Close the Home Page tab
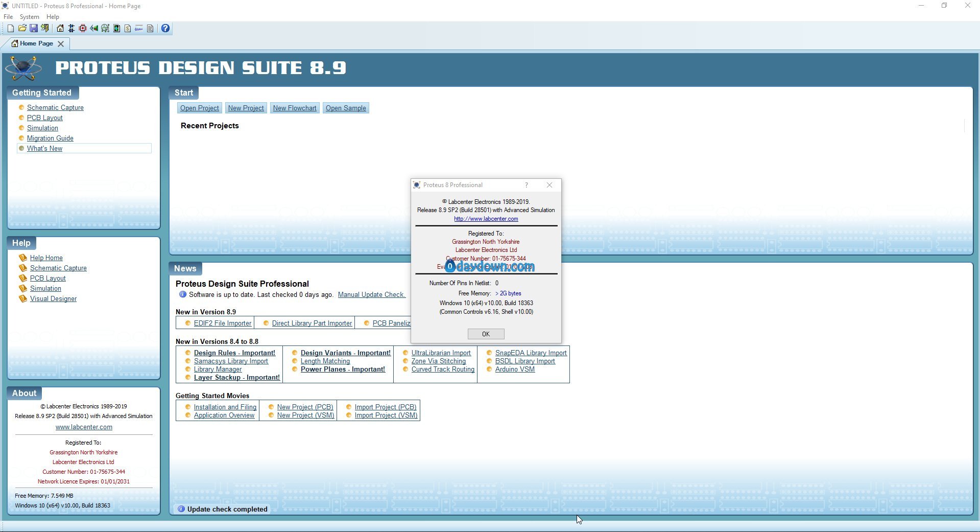 point(61,44)
